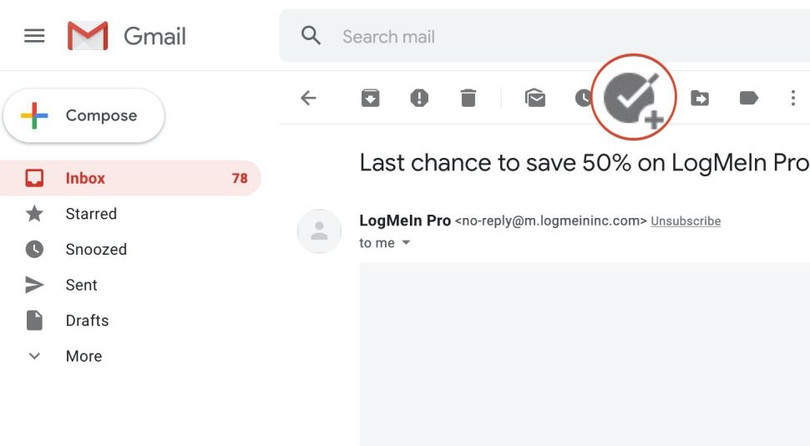Image resolution: width=810 pixels, height=446 pixels.
Task: Move email to a folder
Action: tap(700, 98)
